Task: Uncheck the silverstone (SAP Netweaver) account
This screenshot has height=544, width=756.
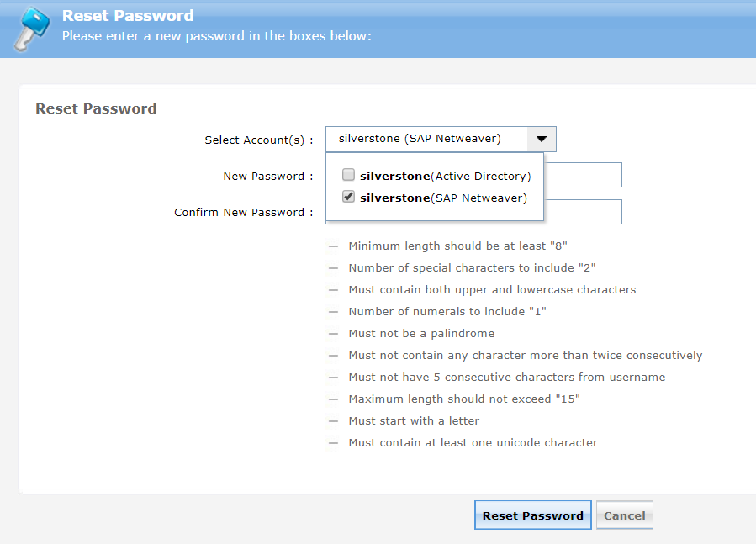Action: [348, 197]
